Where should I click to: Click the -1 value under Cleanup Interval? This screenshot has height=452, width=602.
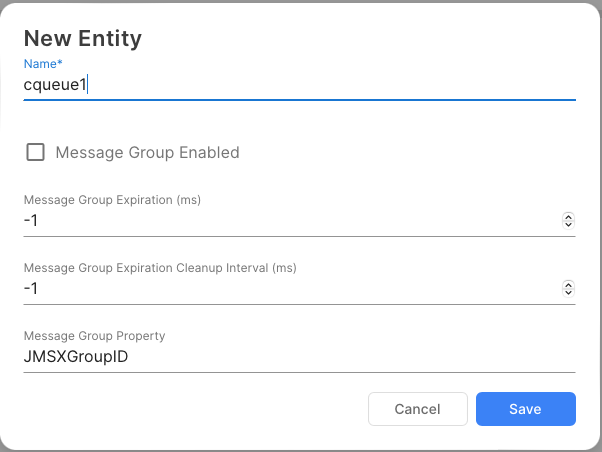(x=31, y=289)
